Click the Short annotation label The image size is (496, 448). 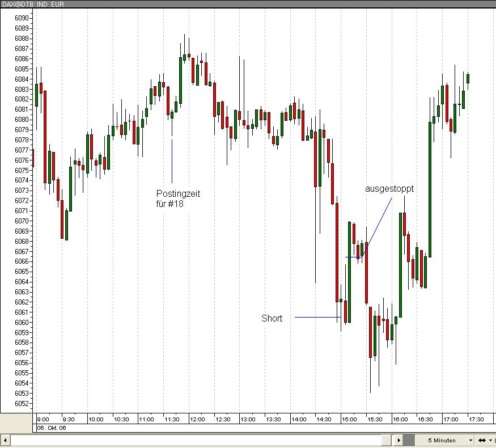click(x=272, y=318)
